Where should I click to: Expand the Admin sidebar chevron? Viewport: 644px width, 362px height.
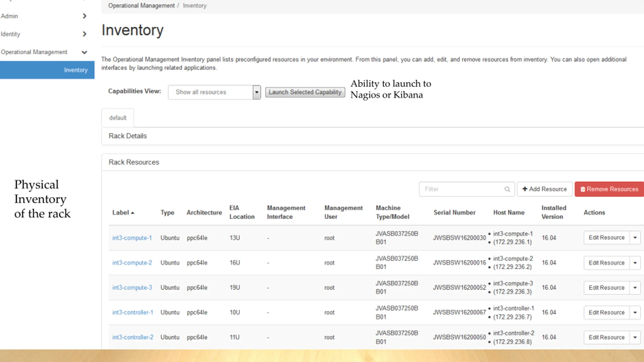[x=85, y=16]
